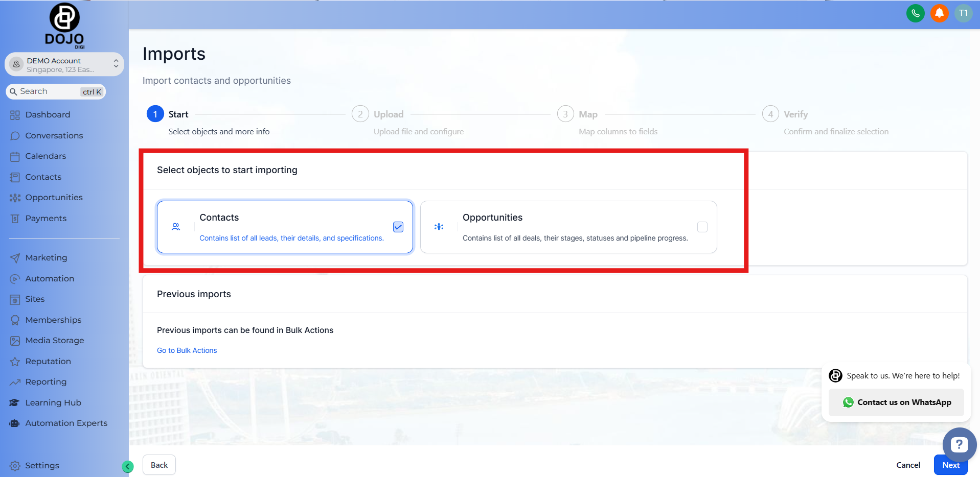Click the DOJO logo

[x=64, y=26]
